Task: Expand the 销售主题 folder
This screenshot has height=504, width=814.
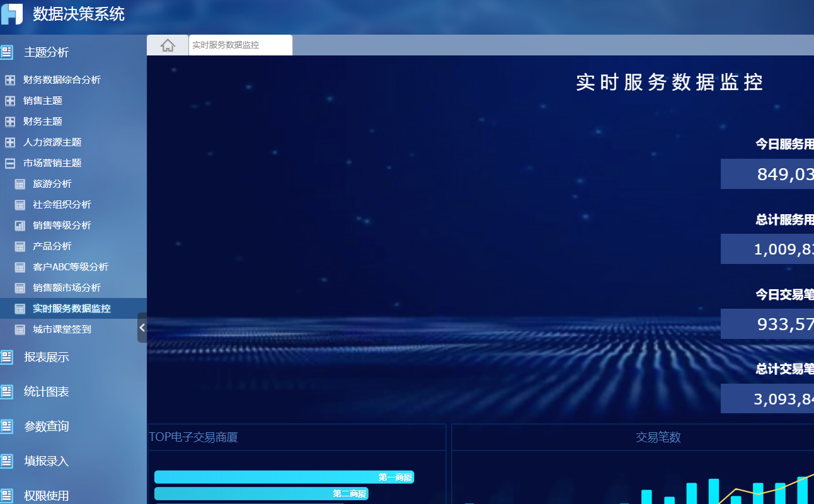Action: point(10,101)
